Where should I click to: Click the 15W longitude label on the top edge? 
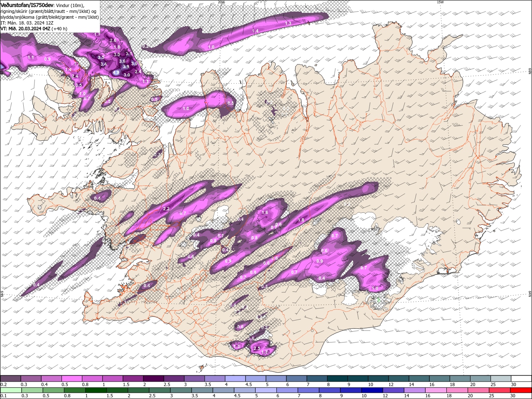440,2
